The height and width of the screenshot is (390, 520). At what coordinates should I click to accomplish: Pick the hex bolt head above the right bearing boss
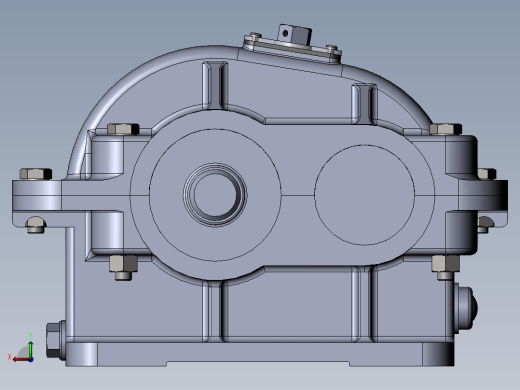tap(445, 129)
